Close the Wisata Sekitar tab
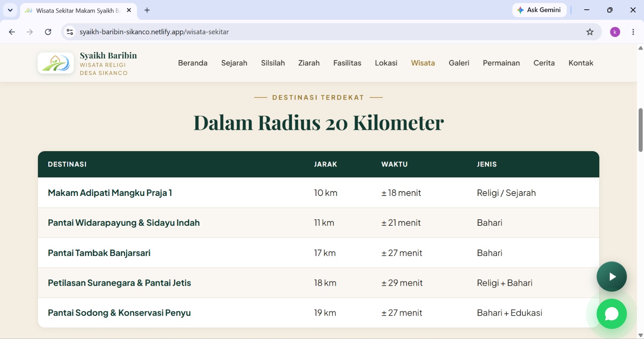 point(129,10)
